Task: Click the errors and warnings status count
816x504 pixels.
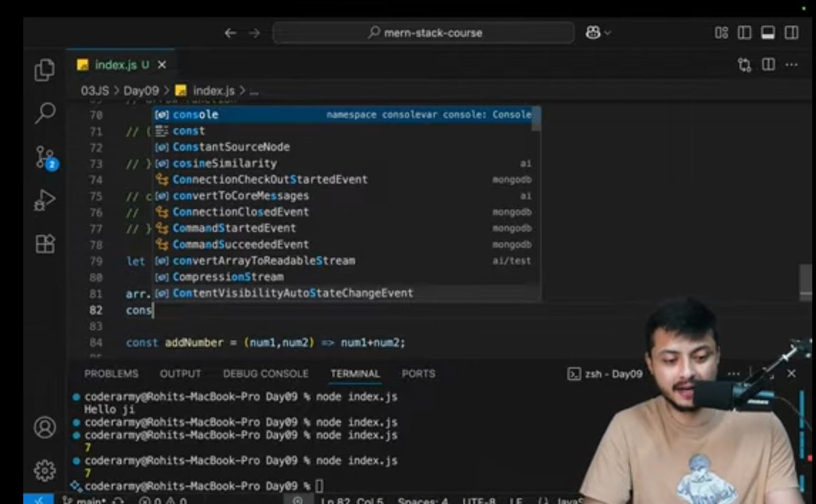Action: point(163,501)
